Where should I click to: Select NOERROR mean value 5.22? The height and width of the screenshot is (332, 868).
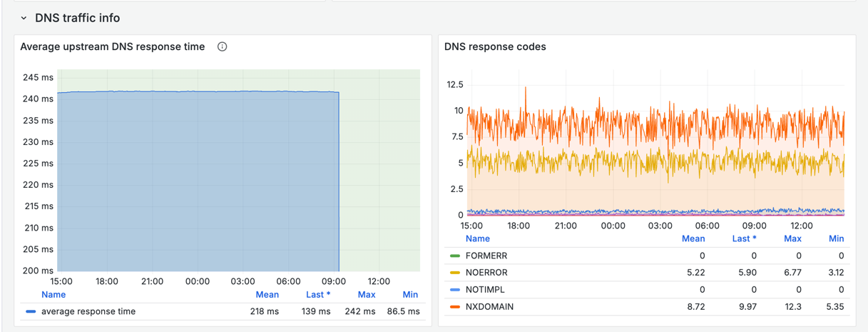pyautogui.click(x=695, y=273)
